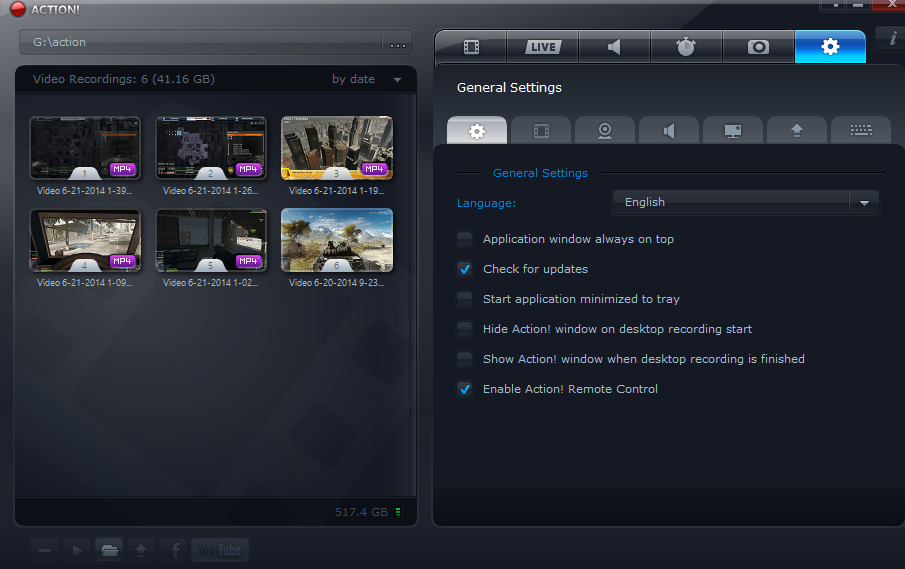Select the general settings gear sub-tab

pyautogui.click(x=477, y=131)
